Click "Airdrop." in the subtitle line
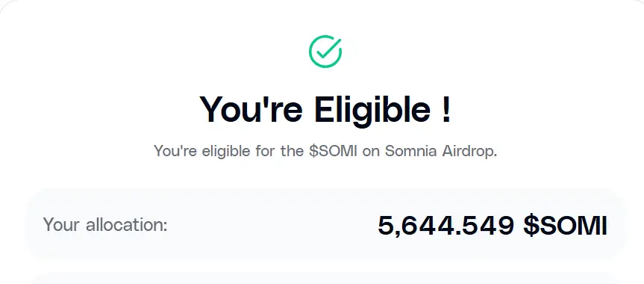644x284 pixels. coord(469,151)
